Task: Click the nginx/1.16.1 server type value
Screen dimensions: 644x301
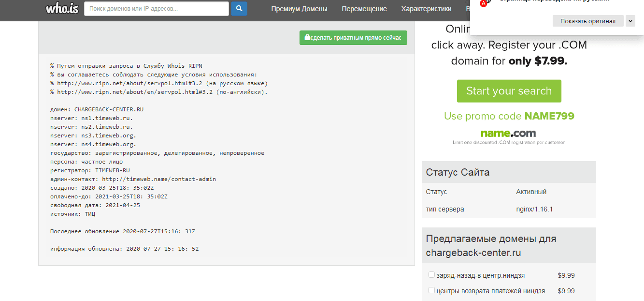Action: (534, 209)
